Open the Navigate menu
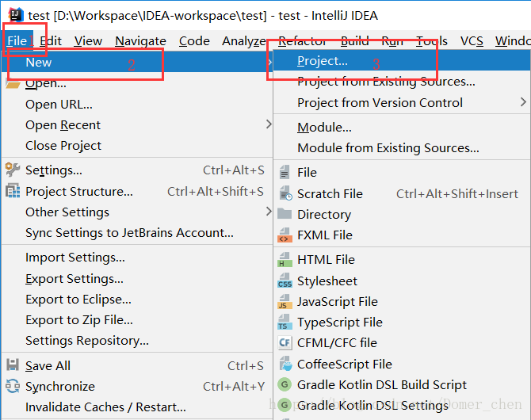This screenshot has width=531, height=420. [x=140, y=41]
